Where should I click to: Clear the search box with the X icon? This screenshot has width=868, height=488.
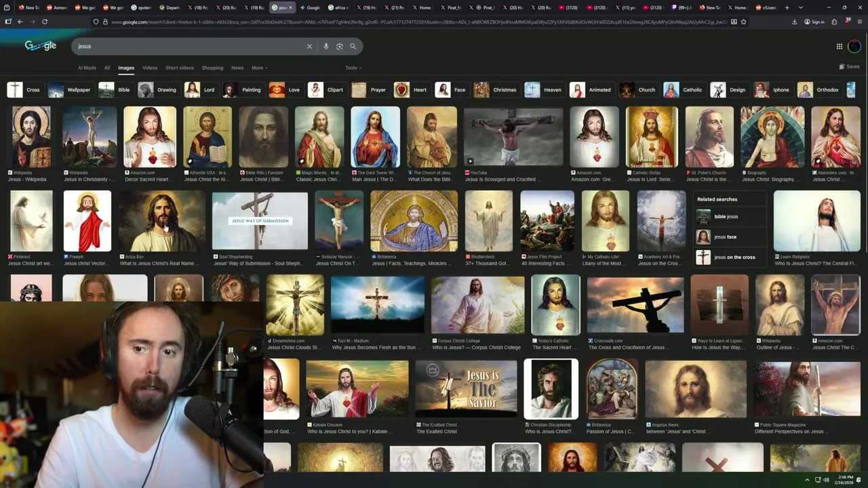309,46
